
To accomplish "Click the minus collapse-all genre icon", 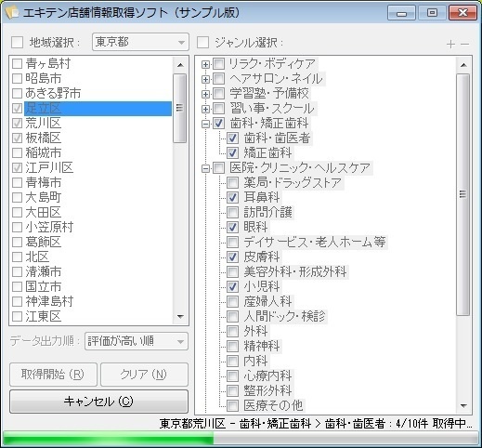I will (x=464, y=45).
